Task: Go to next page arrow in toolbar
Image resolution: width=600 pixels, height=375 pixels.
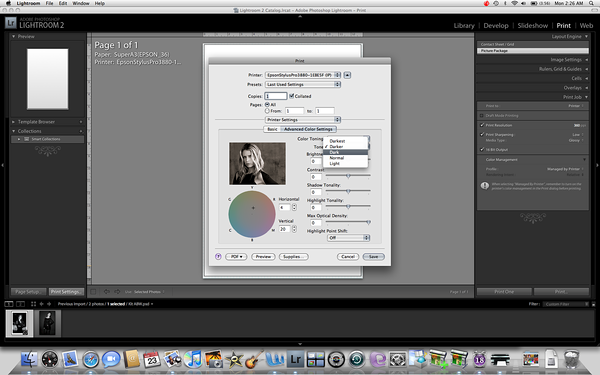Action: coord(117,292)
